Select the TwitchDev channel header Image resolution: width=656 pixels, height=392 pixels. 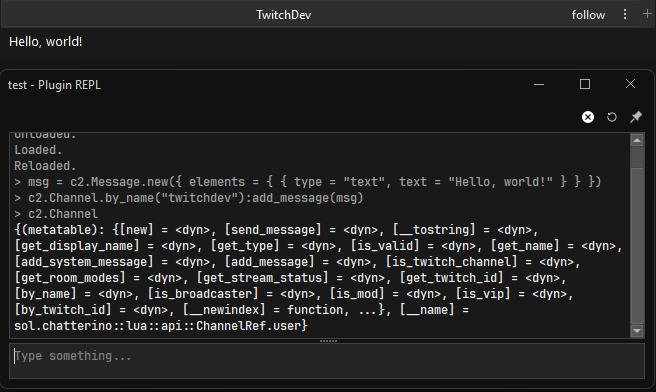[x=284, y=15]
